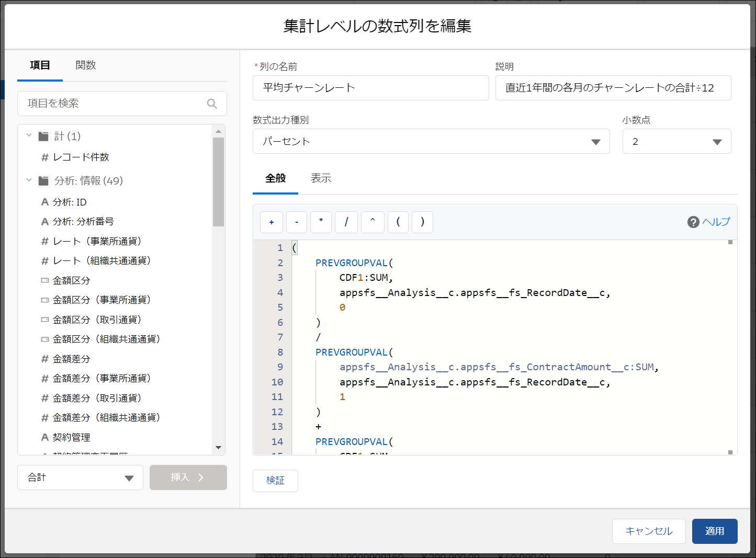The width and height of the screenshot is (756, 558).
Task: Collapse the 計 (1) folder
Action: click(x=29, y=136)
